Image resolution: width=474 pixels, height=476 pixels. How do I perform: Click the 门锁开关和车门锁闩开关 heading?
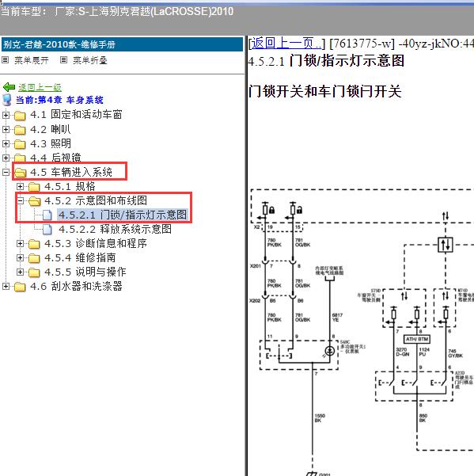(x=324, y=91)
